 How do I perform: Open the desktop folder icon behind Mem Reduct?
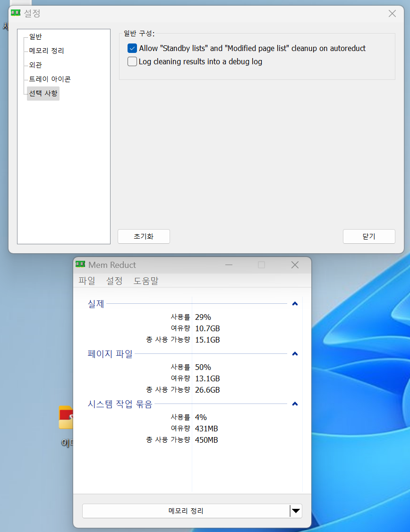coord(66,417)
